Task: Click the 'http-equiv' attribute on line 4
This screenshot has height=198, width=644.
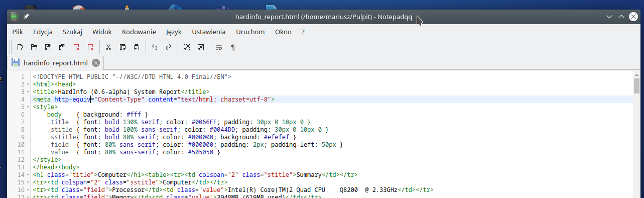Action: click(72, 100)
